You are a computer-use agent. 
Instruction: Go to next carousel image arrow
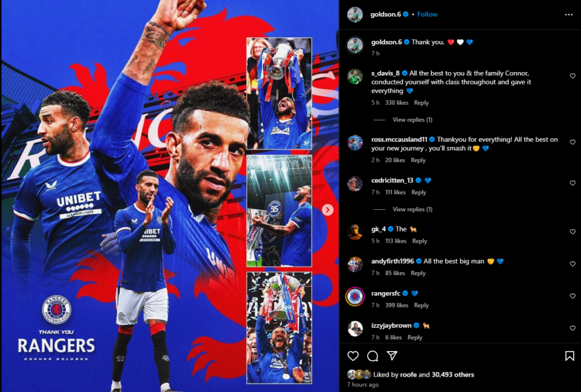coord(327,210)
